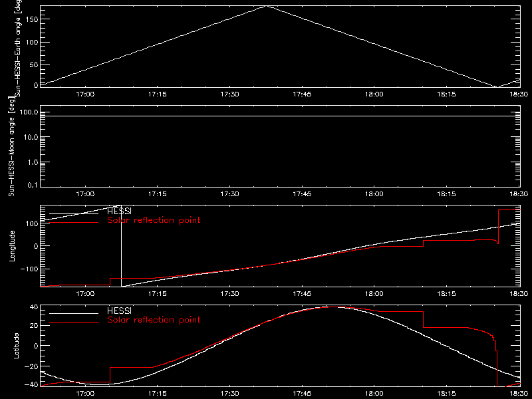Click white HESSI legend line in Longitude plot
This screenshot has width=532, height=399.
click(x=74, y=213)
